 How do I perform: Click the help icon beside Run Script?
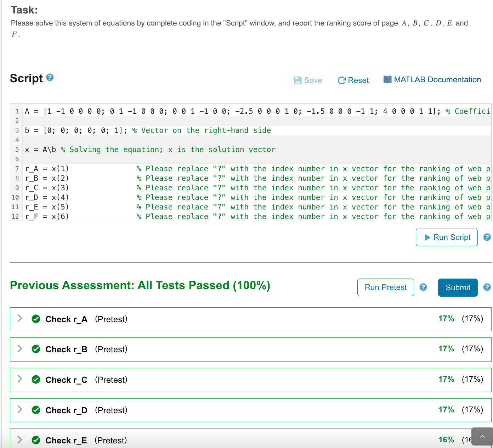pyautogui.click(x=487, y=237)
